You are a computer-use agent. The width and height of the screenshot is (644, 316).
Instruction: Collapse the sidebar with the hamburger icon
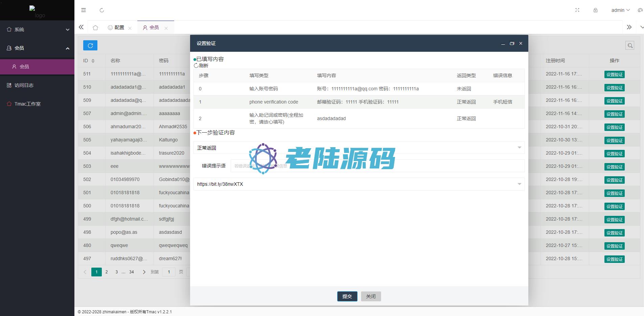[x=84, y=10]
